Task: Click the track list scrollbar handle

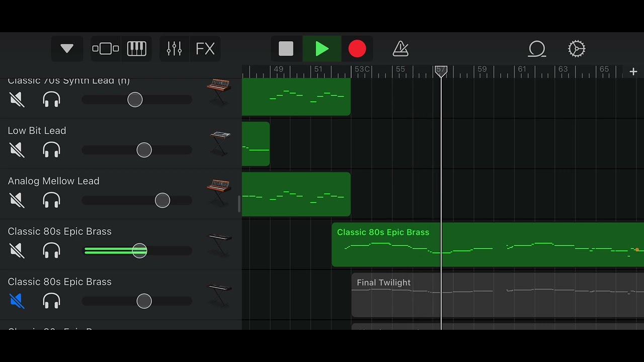Action: coord(239,204)
